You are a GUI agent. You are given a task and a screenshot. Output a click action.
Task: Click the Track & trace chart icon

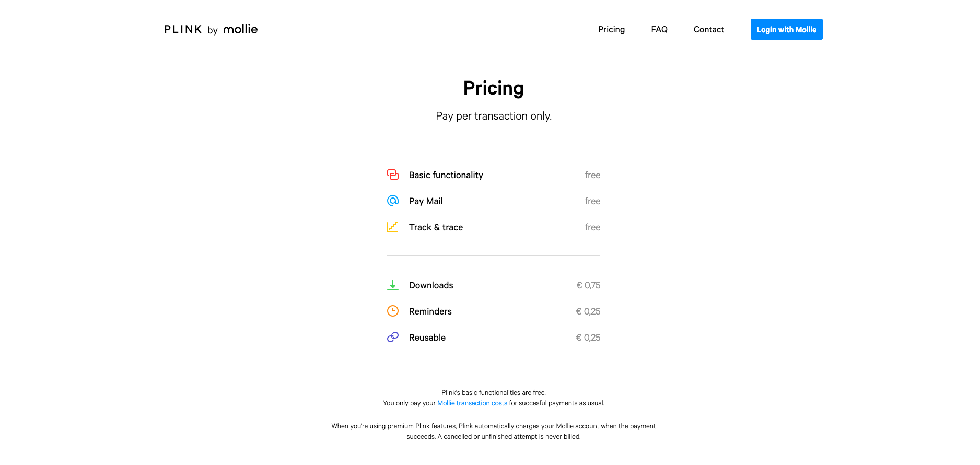pyautogui.click(x=393, y=227)
